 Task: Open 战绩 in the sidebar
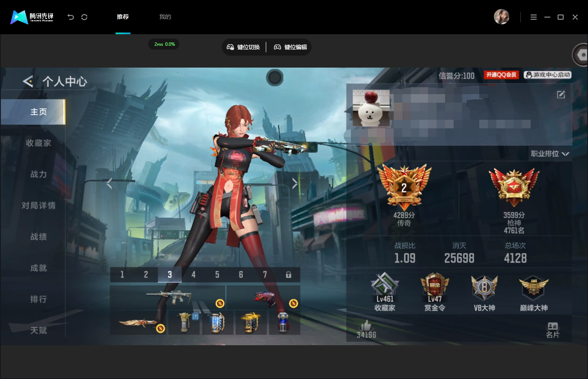click(x=39, y=237)
